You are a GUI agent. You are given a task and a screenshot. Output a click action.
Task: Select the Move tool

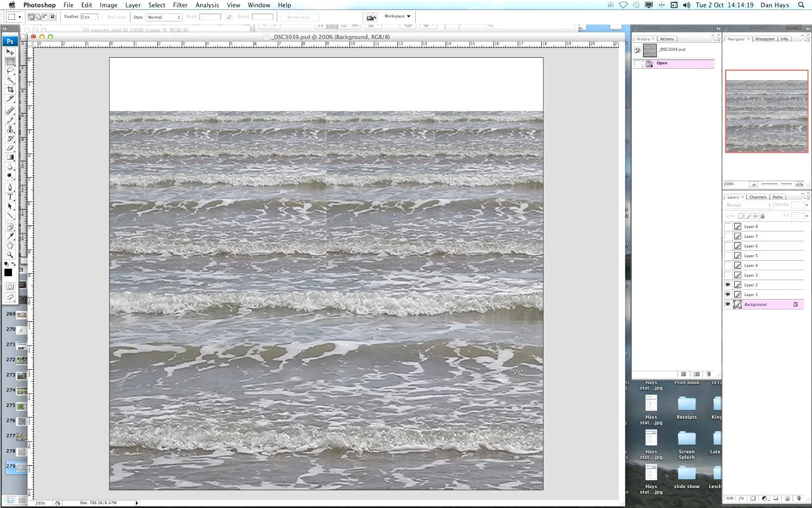[10, 52]
